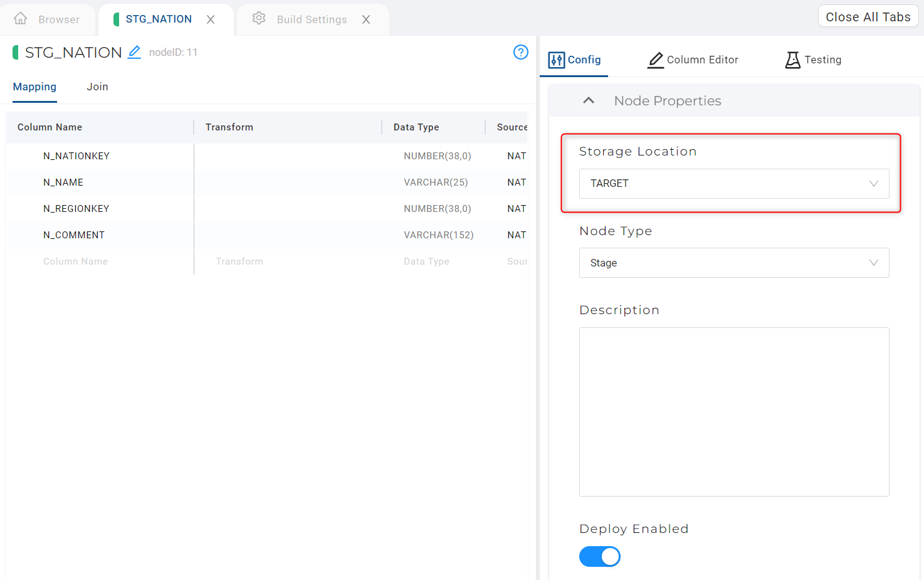Screen dimensions: 924x580
Task: Close the STG_NATION tab
Action: (x=211, y=19)
